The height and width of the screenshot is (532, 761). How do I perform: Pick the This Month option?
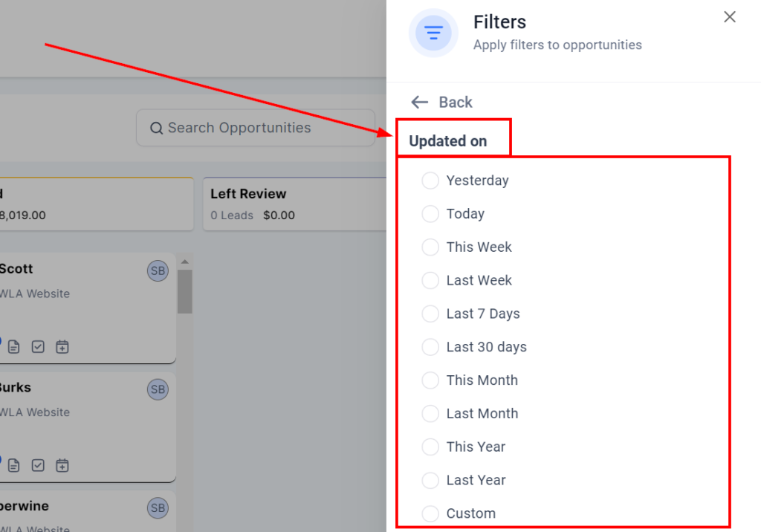(x=430, y=380)
